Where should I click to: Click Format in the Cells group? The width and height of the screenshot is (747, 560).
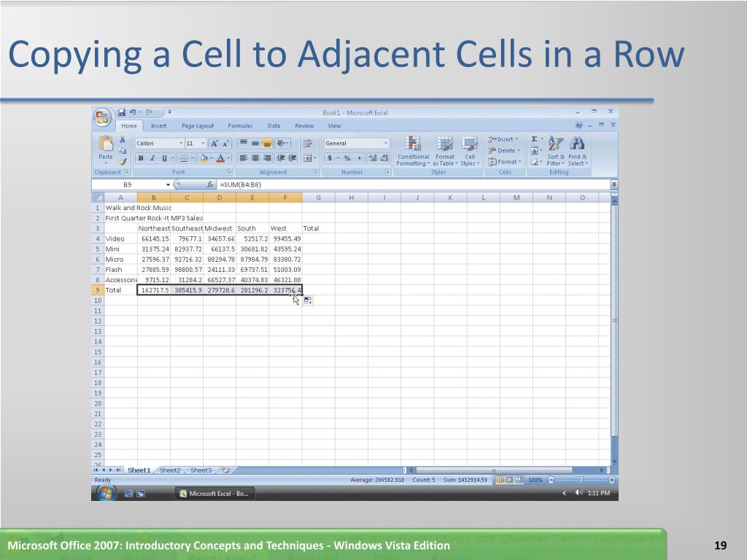(x=505, y=162)
